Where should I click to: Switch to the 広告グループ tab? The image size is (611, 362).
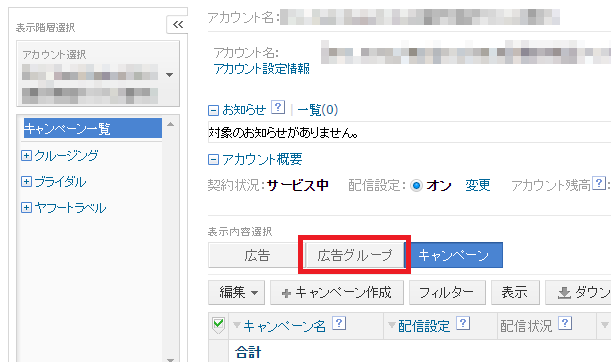click(x=354, y=255)
